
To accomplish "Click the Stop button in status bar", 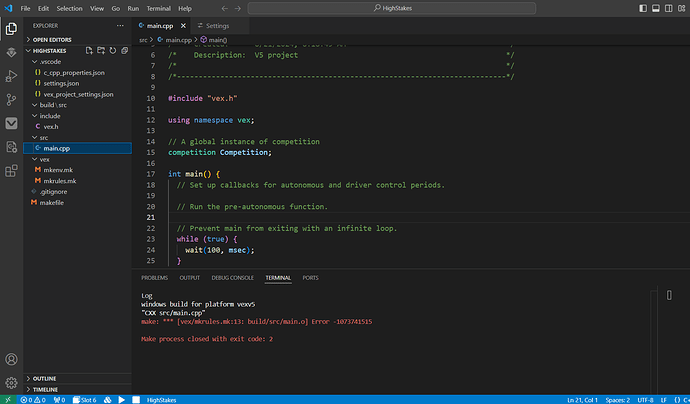I will click(136, 400).
